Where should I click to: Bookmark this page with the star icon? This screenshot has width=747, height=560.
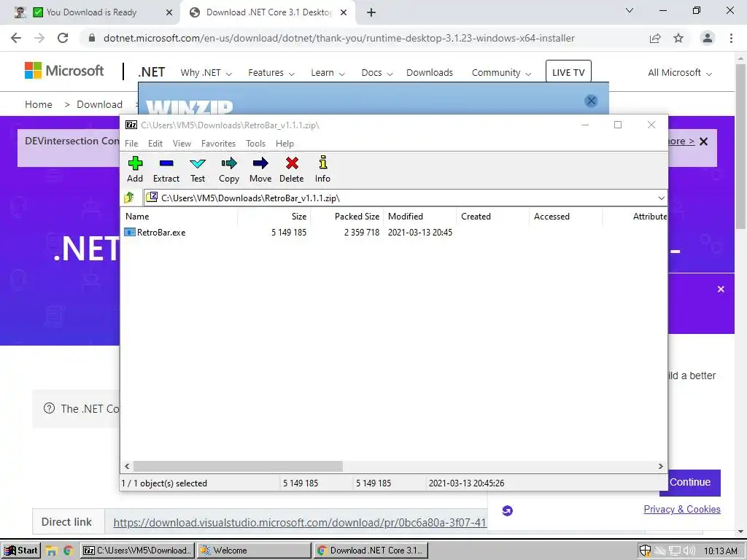(678, 38)
